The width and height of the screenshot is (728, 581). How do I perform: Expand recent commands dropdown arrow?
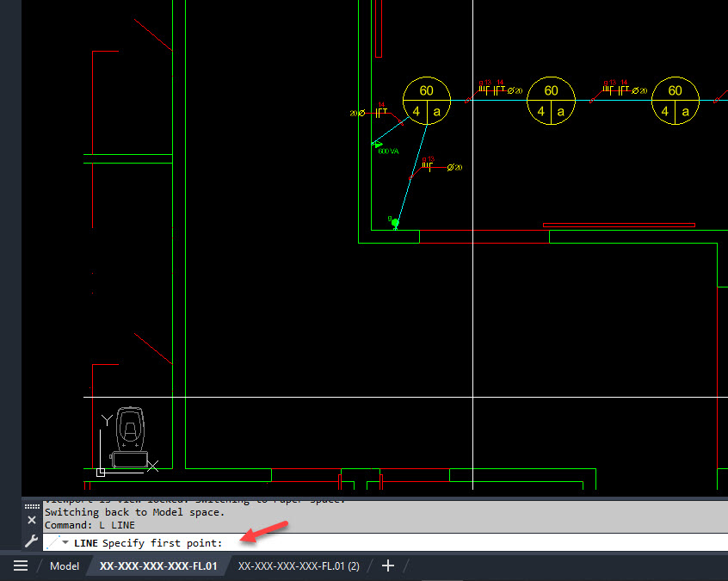65,542
